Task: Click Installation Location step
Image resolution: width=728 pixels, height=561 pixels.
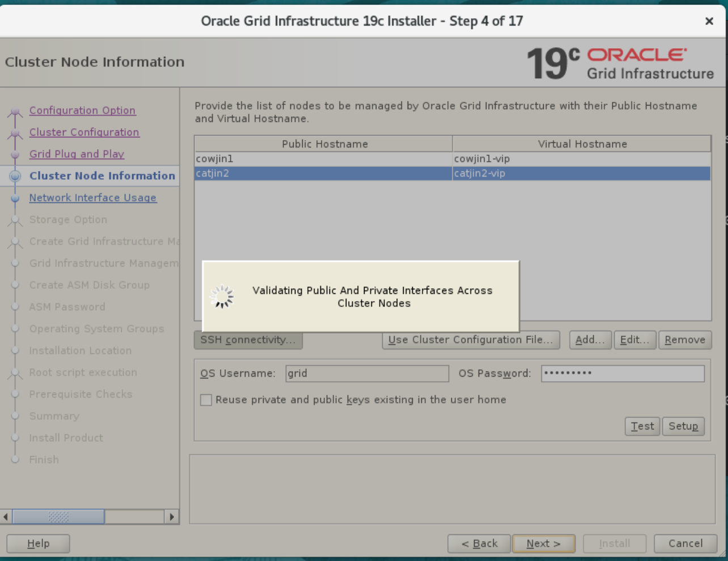Action: [81, 351]
